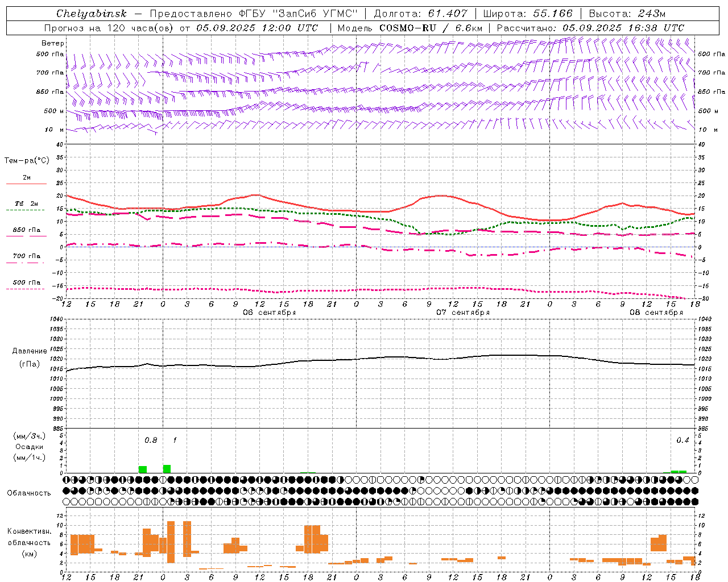Click the 'Td 2м' dew point legend entry
The height and width of the screenshot is (582, 728).
[26, 203]
